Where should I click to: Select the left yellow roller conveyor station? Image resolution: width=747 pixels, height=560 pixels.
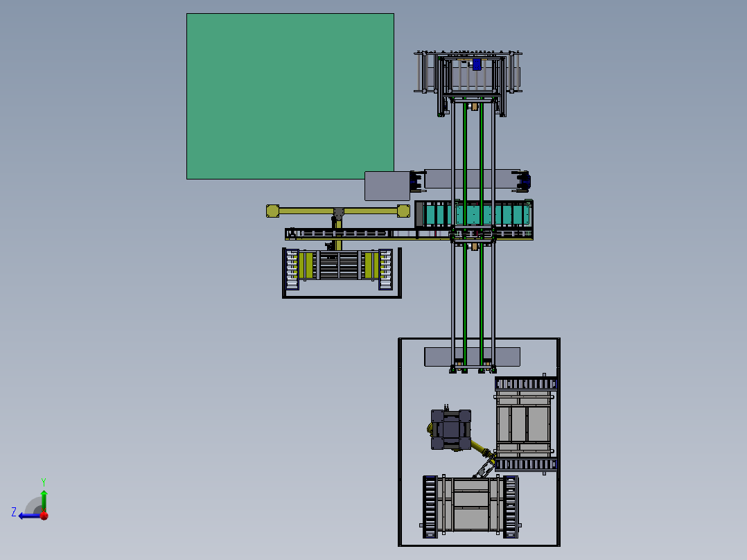[x=339, y=270]
